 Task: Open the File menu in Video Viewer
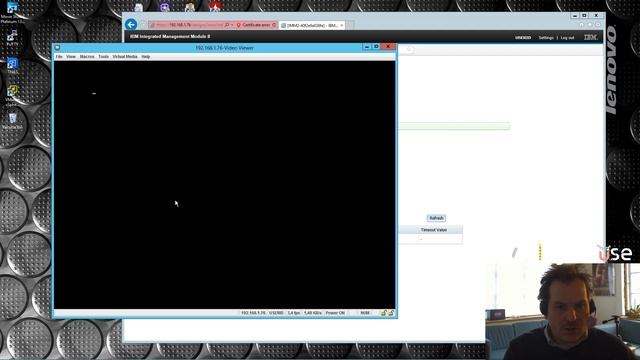pos(59,57)
